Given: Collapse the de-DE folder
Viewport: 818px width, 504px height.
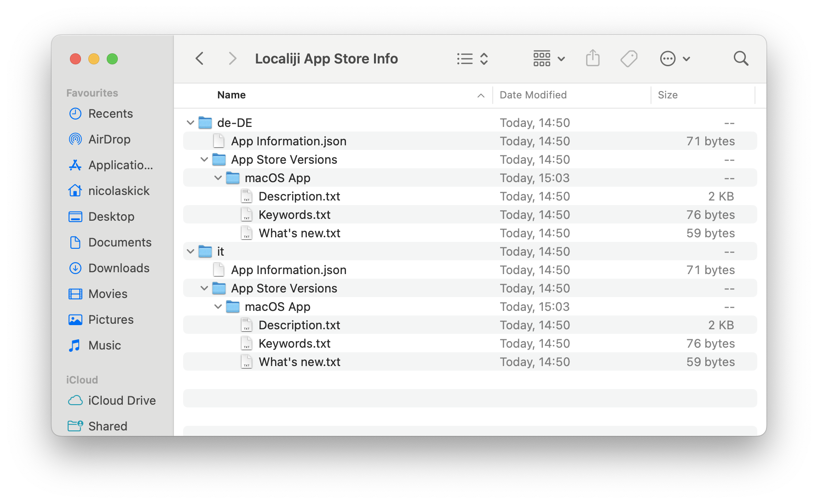Looking at the screenshot, I should click(x=190, y=123).
